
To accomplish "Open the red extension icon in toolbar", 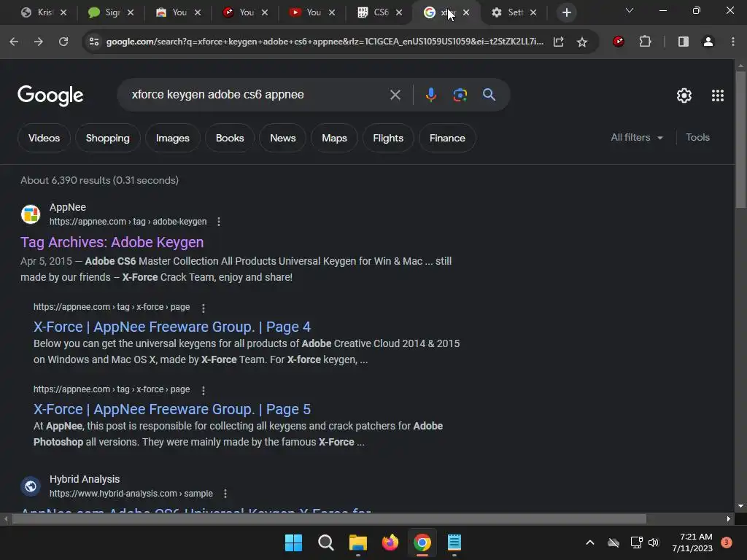I will (619, 42).
